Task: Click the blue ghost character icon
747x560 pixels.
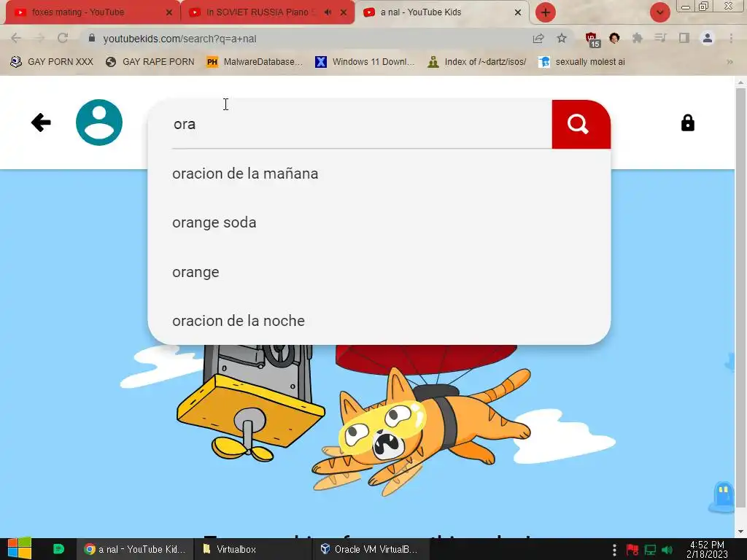Action: [723, 497]
